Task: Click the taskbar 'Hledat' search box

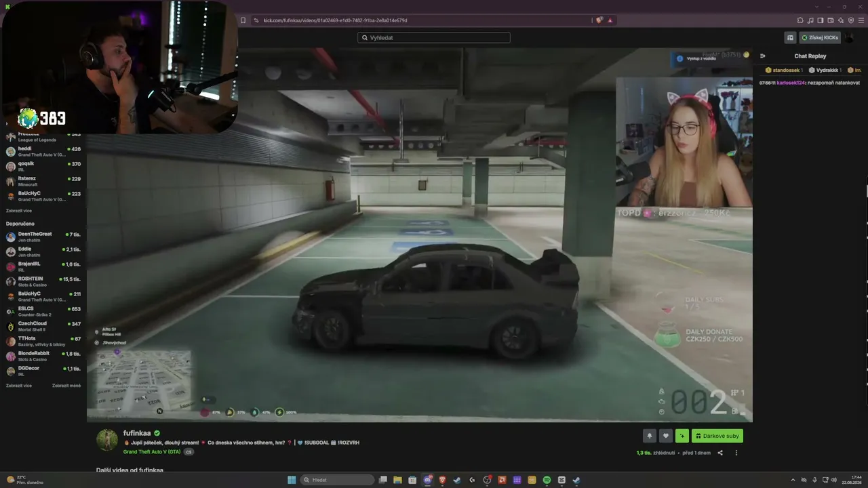Action: (x=337, y=480)
